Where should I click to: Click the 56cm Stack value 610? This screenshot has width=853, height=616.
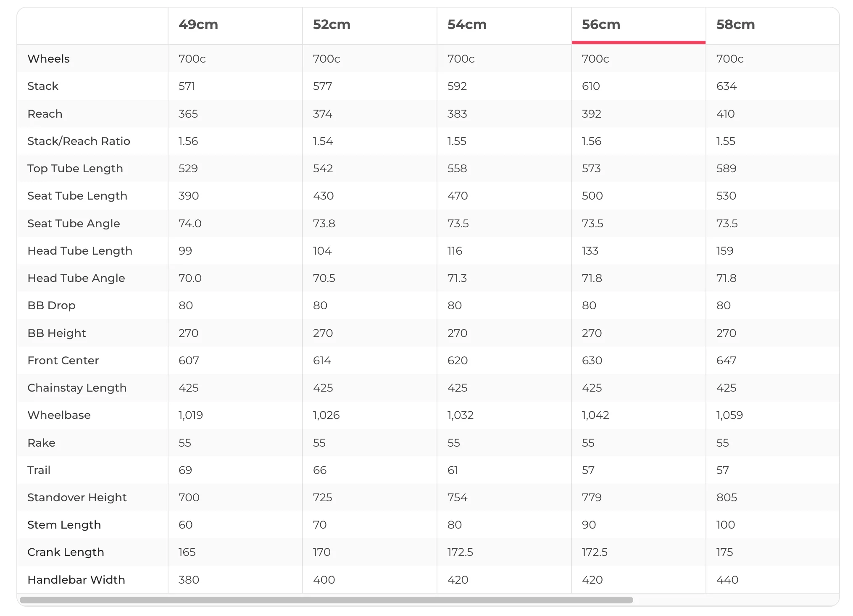click(591, 86)
